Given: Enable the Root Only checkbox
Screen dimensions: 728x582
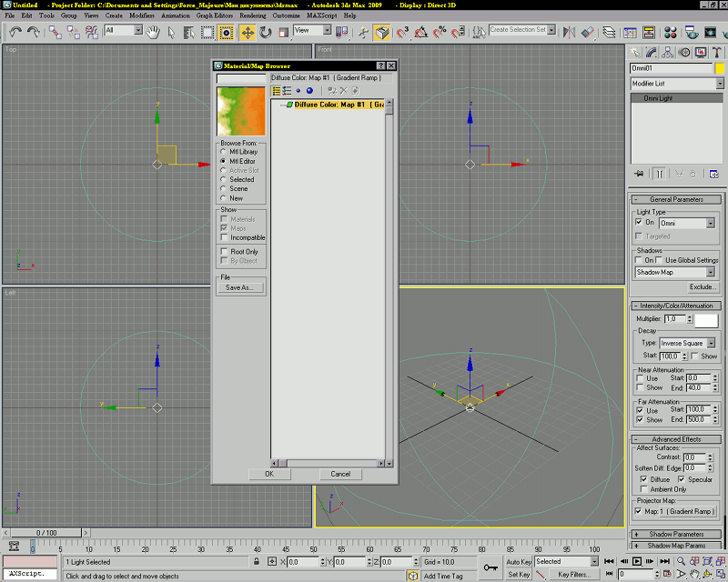Looking at the screenshot, I should pos(224,251).
